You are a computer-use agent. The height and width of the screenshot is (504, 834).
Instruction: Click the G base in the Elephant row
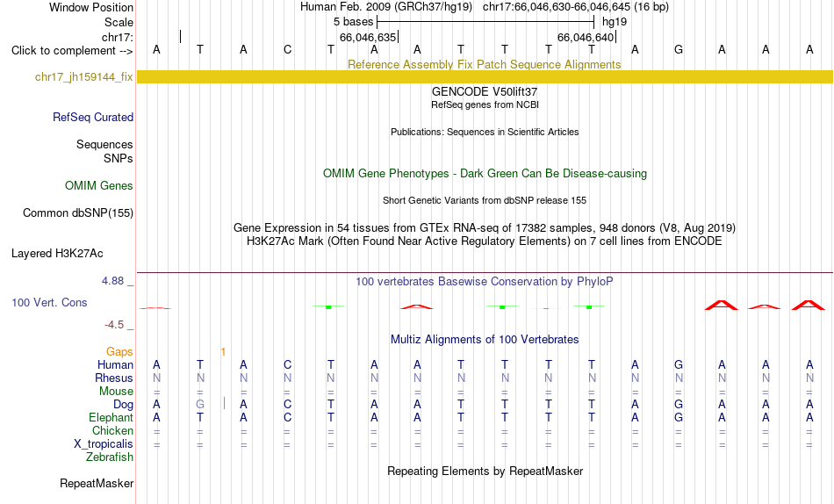pos(678,417)
